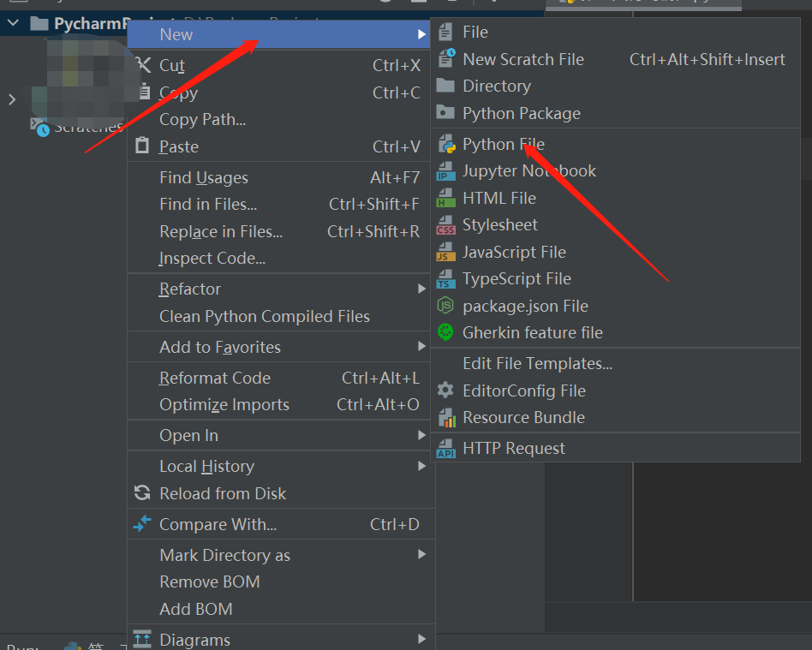Click the HTML File icon
This screenshot has height=650, width=812.
pos(445,198)
